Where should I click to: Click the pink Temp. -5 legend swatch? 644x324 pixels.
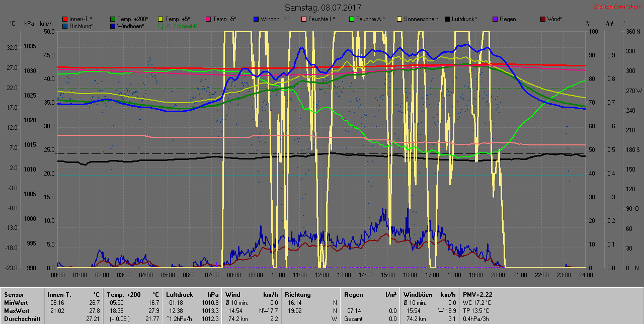[208, 19]
